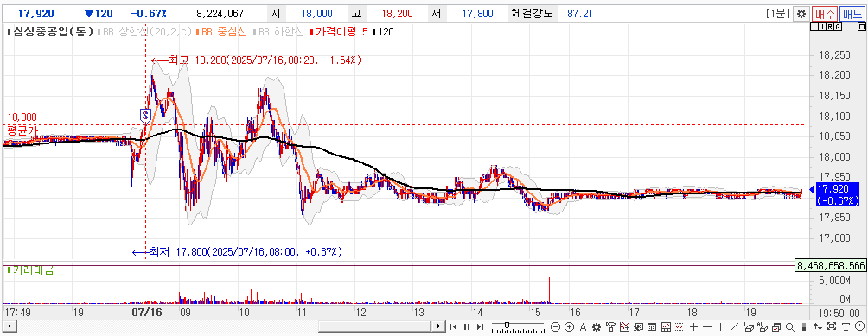Click the stacked chart windows icon
Screen dimensions: 868x336
[776, 326]
